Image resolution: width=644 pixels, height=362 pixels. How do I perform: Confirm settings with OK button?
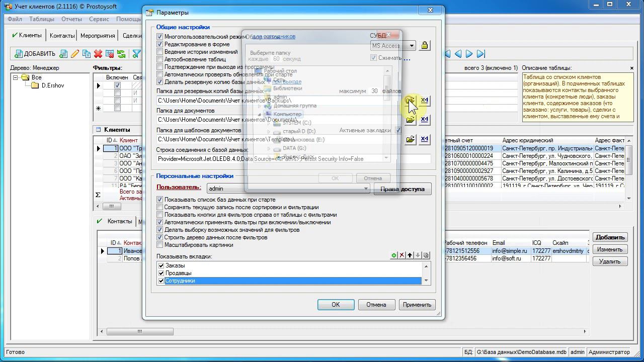pyautogui.click(x=336, y=305)
